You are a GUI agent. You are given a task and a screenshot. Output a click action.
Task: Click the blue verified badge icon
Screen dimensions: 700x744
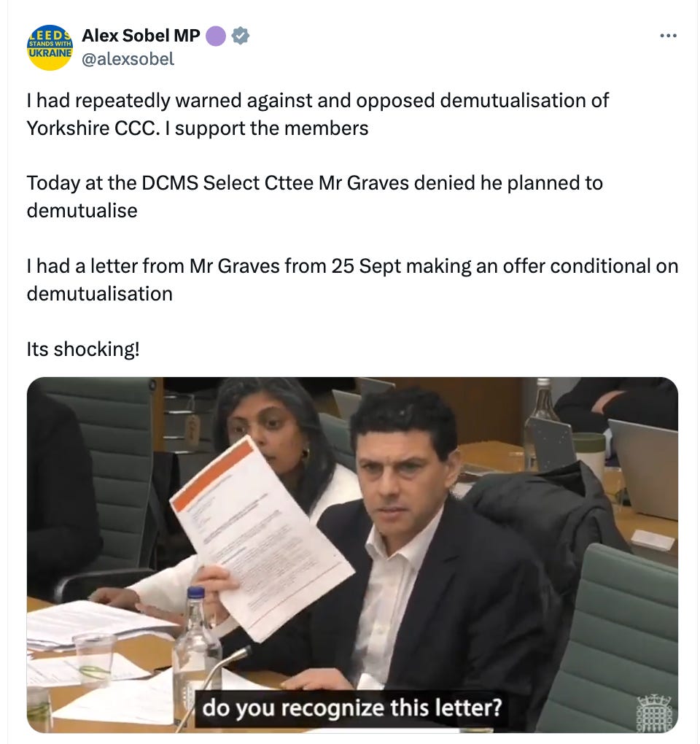[x=241, y=36]
